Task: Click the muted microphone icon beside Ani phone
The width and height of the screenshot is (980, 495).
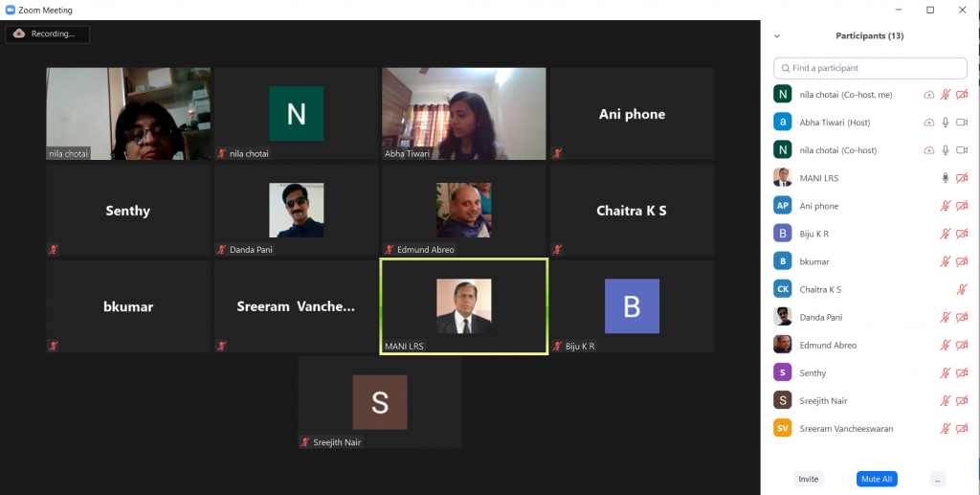Action: (x=946, y=206)
